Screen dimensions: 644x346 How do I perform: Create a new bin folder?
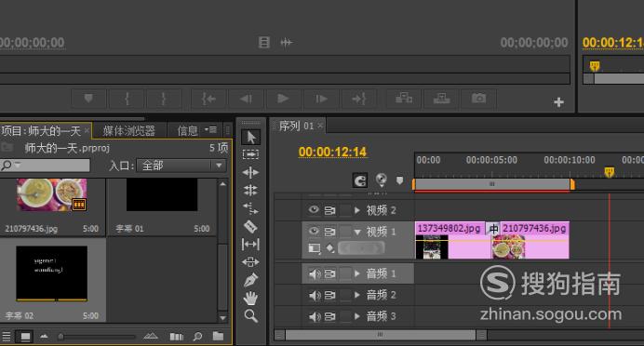[218, 336]
